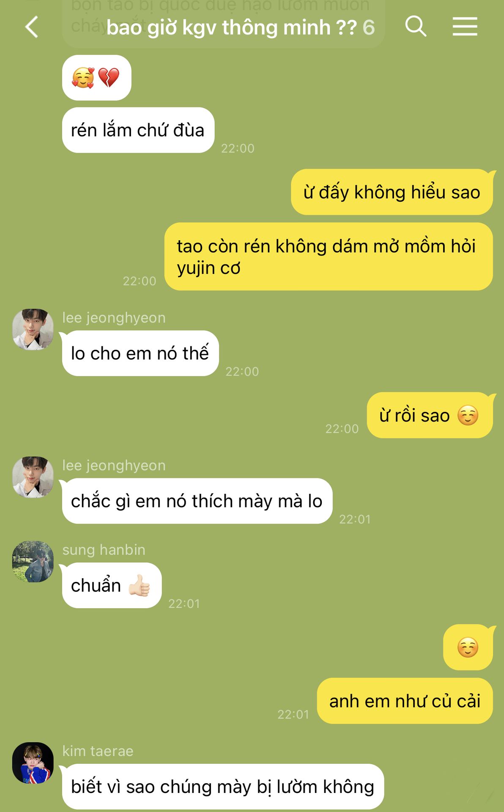Tap message 'lo cho em nó thế'
Screen dimensions: 504x812
[x=140, y=353]
